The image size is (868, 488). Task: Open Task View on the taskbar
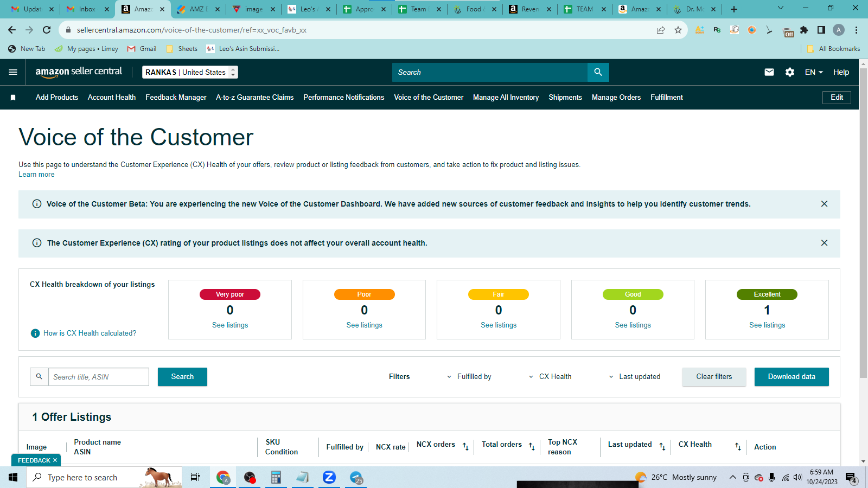click(195, 477)
